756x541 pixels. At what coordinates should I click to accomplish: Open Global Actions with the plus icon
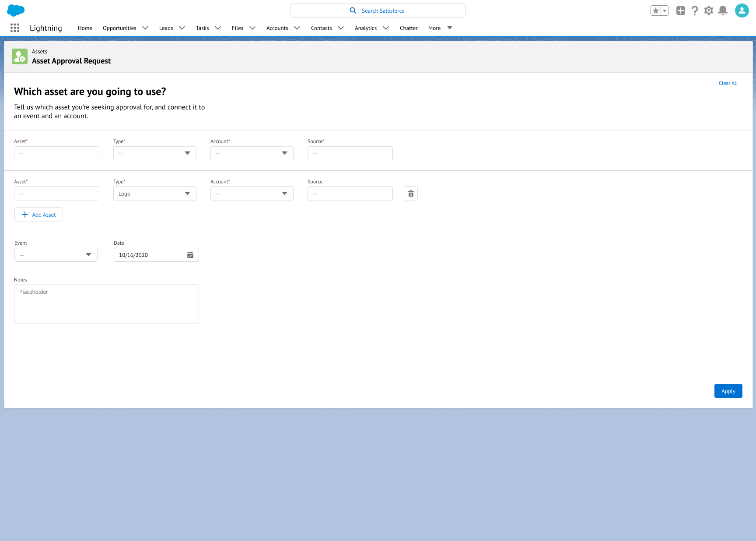click(681, 11)
